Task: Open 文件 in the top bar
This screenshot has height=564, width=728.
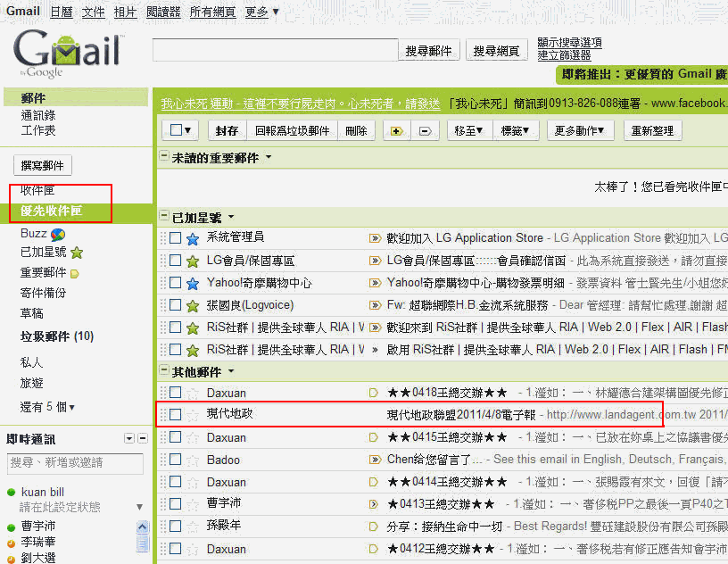Action: 94,12
